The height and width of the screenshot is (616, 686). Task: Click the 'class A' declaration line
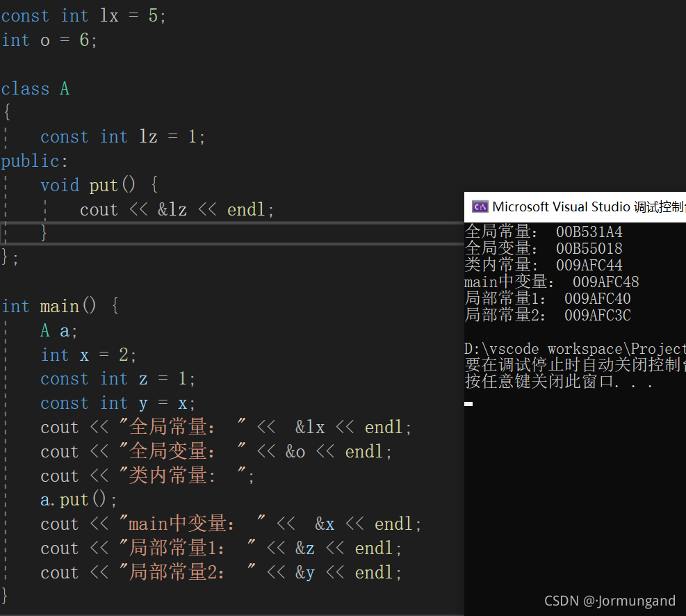coord(35,89)
